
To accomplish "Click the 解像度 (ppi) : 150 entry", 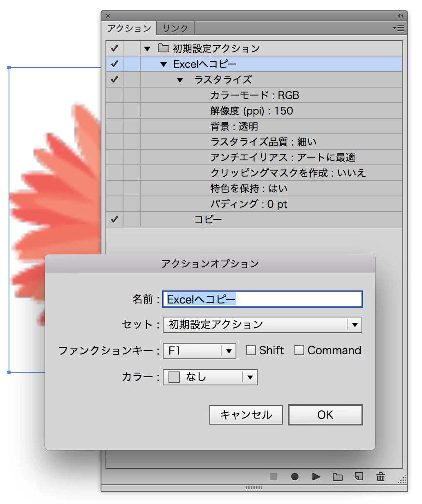I will click(251, 111).
